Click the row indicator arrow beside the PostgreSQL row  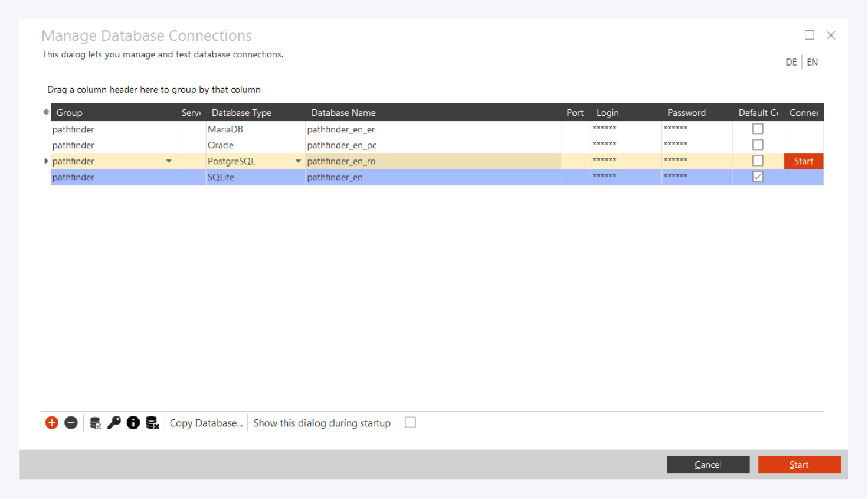tap(46, 161)
